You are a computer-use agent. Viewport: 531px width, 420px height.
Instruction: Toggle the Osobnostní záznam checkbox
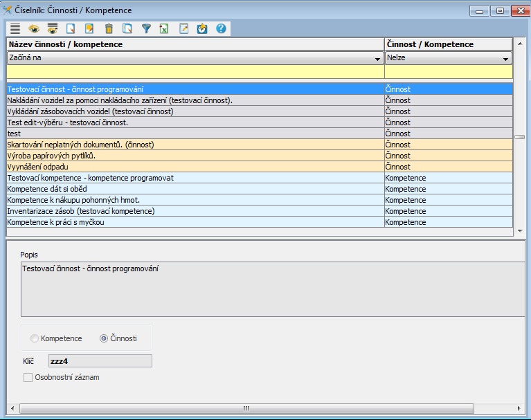(28, 377)
